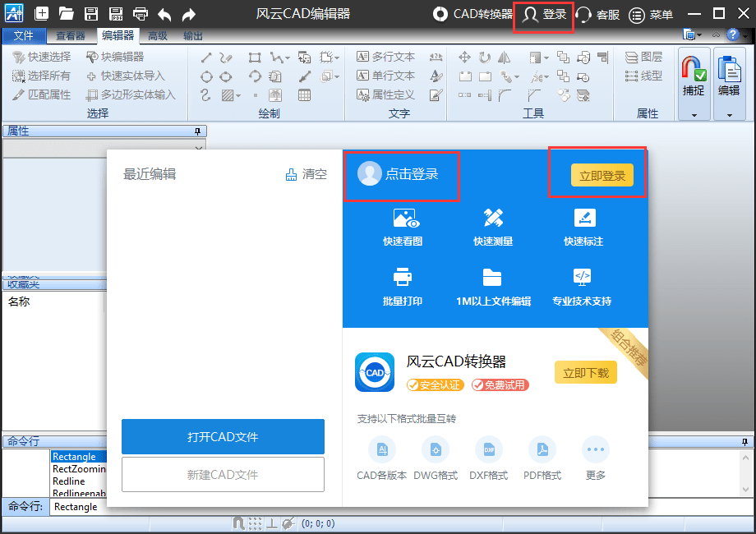Click 属性定义 tool
Viewport: 756px width, 534px height.
(x=385, y=94)
